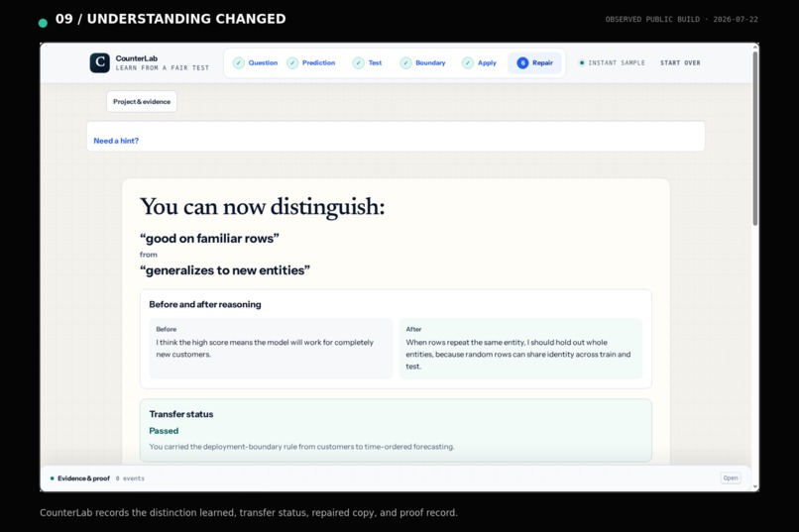Click the Boundary step checkmark icon

coord(405,63)
